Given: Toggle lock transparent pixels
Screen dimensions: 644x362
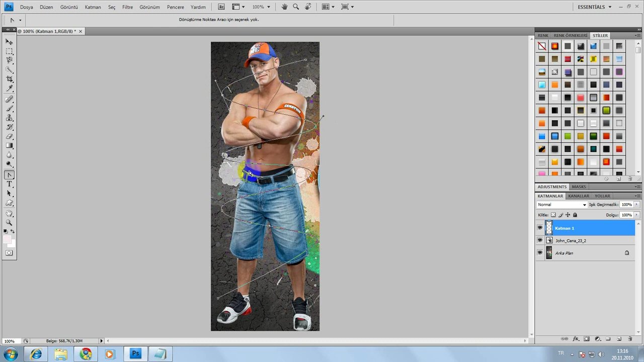Looking at the screenshot, I should (553, 215).
